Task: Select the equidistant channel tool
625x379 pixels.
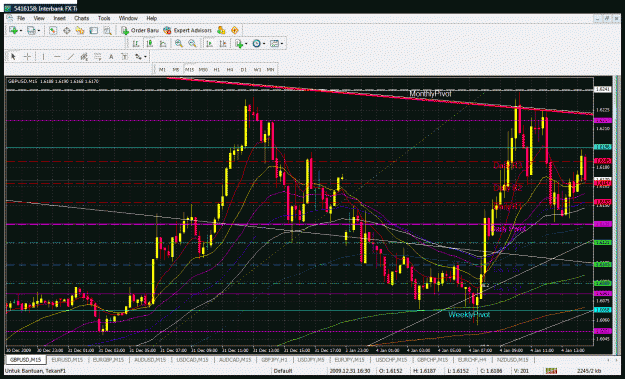Action: (84, 57)
